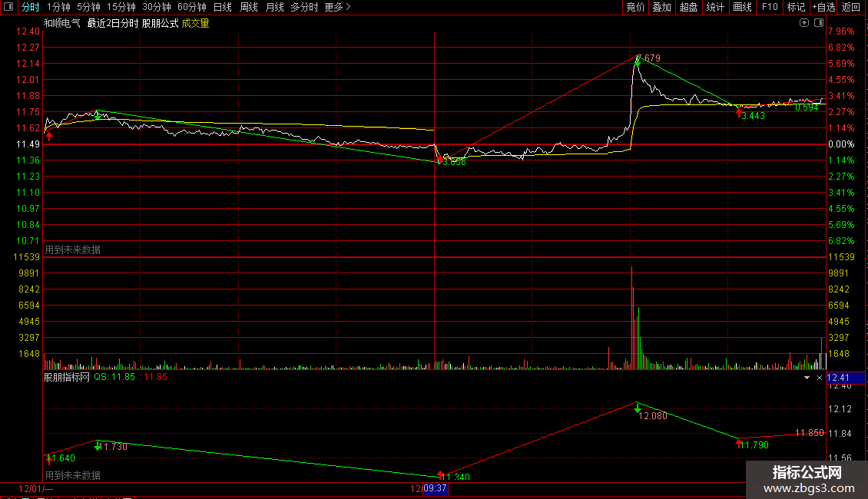Open the 周线 weekly chart

[x=249, y=7]
